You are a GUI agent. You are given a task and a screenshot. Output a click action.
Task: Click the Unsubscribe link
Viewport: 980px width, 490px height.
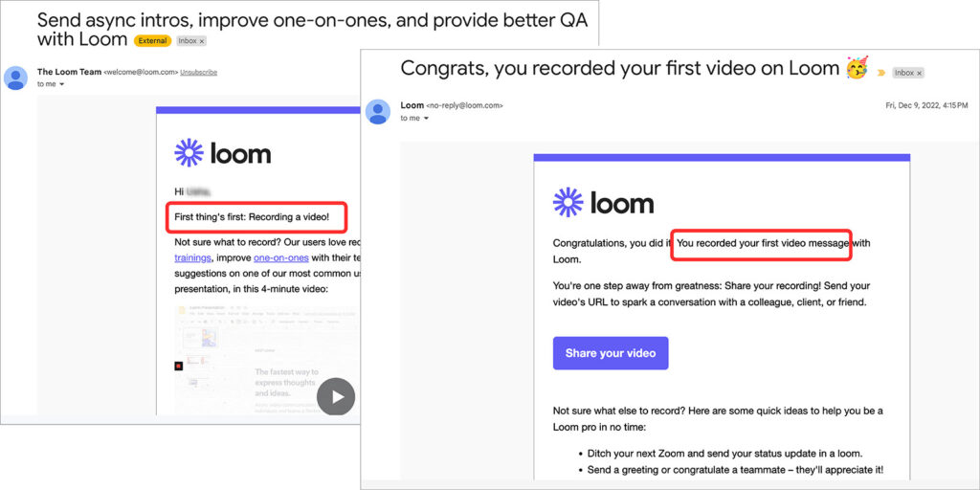(x=199, y=72)
